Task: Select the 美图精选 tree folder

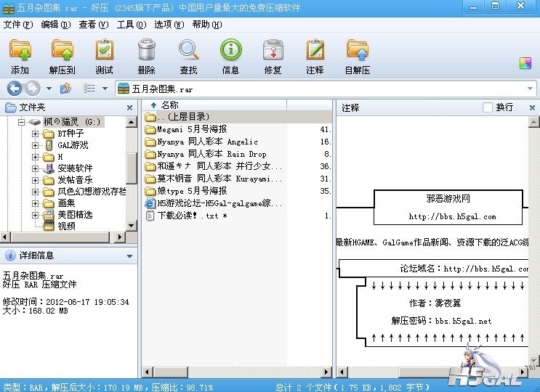Action: click(x=68, y=215)
